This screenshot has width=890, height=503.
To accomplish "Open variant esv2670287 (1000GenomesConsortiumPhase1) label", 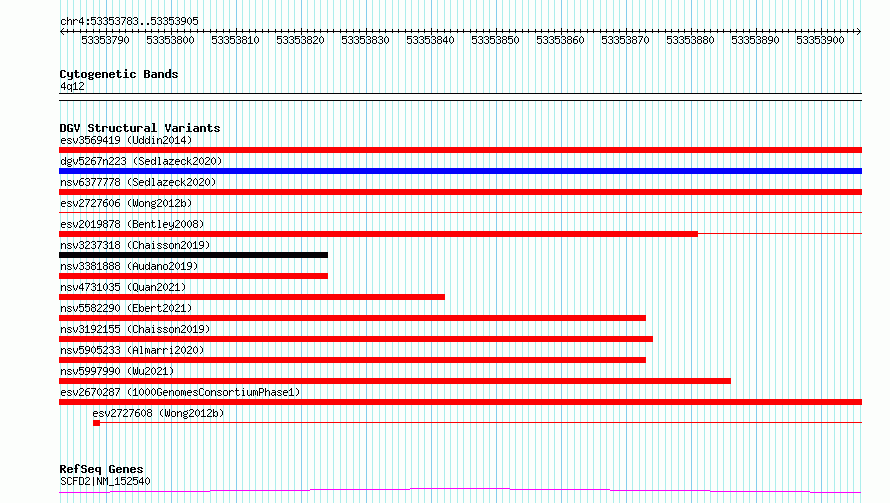I will point(180,392).
